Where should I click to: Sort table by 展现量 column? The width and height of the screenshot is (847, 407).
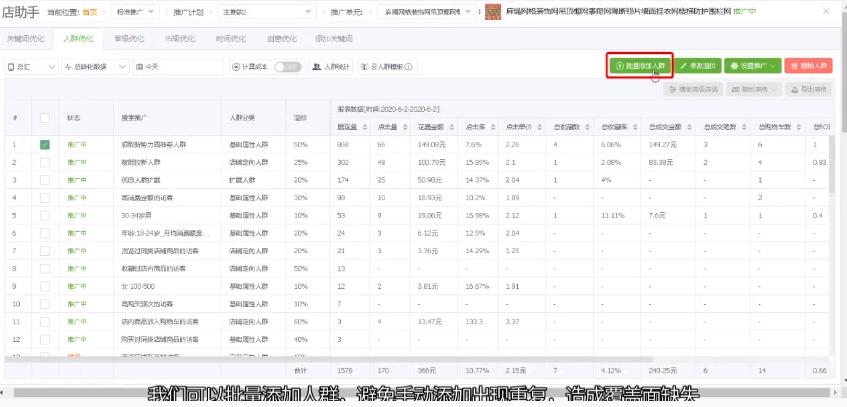(x=365, y=127)
